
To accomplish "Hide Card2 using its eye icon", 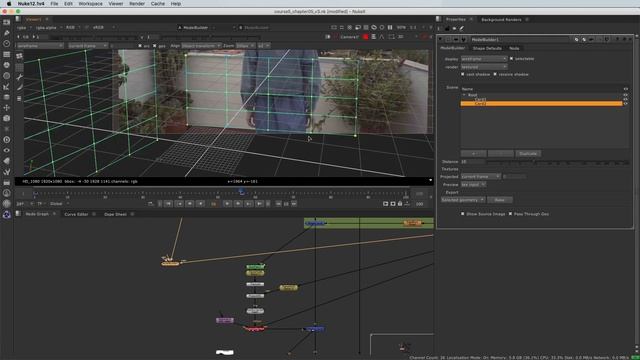I will pos(625,104).
